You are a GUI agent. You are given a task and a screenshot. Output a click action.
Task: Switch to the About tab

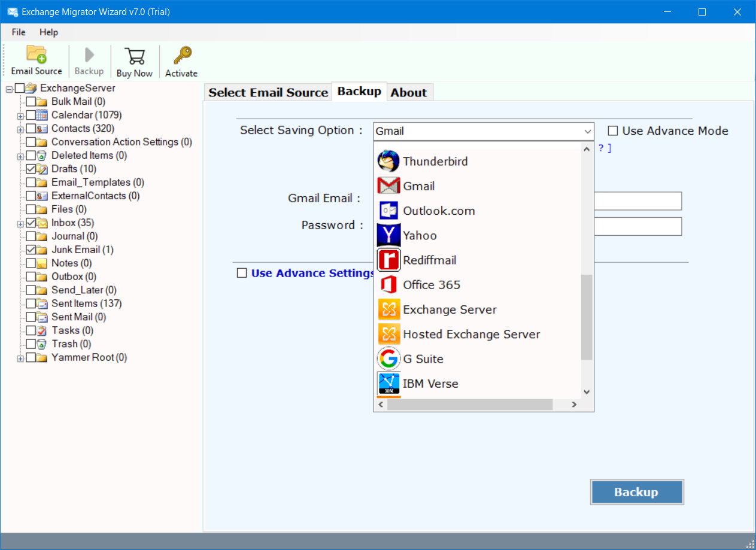pos(409,92)
